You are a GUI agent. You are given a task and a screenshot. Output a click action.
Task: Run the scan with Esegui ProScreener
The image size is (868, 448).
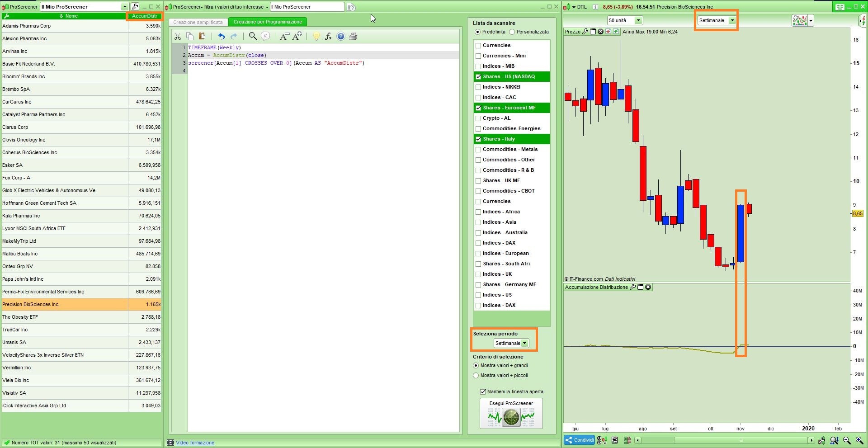pos(511,413)
